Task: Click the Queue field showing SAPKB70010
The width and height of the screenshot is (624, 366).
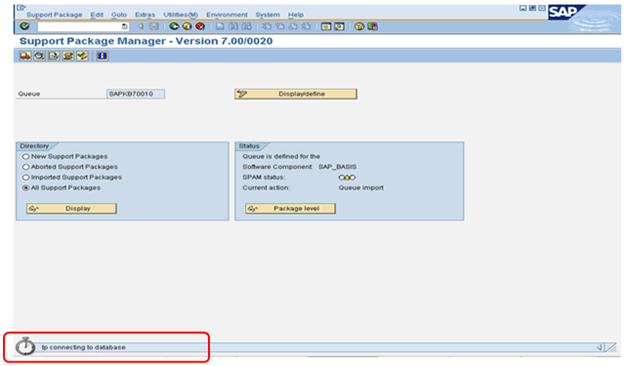Action: click(136, 94)
